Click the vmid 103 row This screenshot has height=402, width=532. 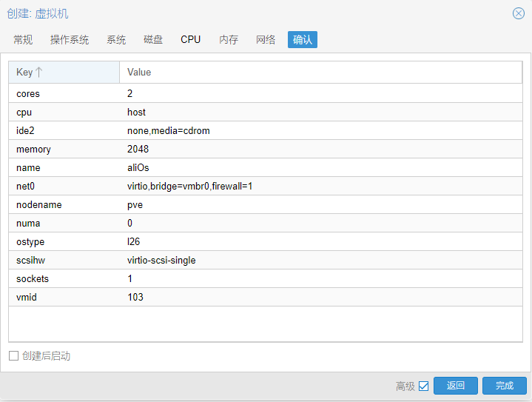click(265, 297)
